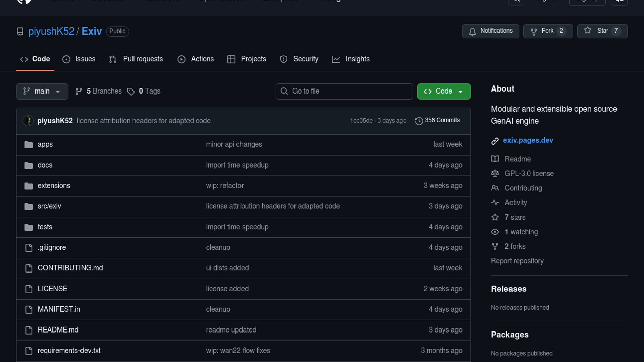Click the 1 watching eye icon

tap(495, 232)
